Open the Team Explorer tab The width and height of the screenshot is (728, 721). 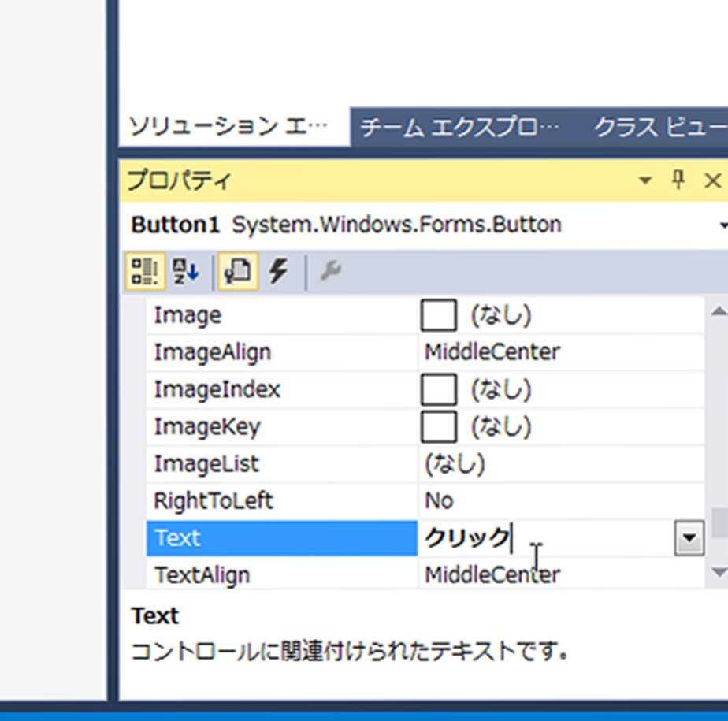click(459, 128)
